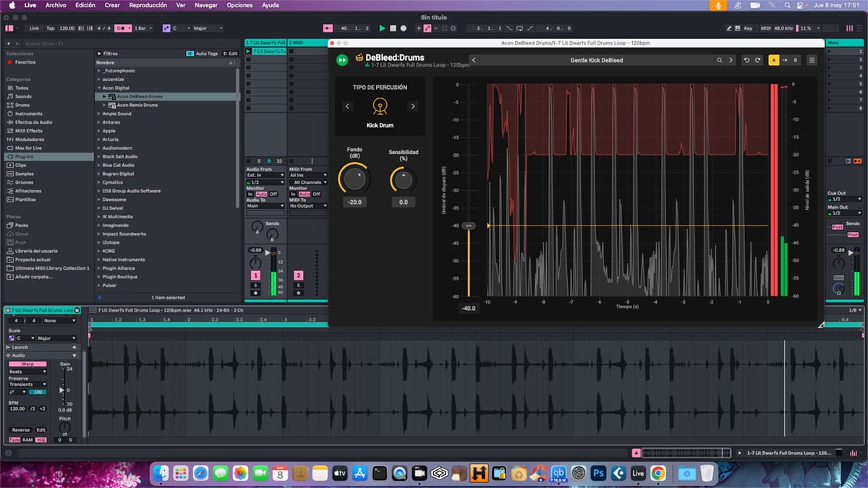Viewport: 868px width, 488px height.
Task: Toggle the clip Fade button
Action: 14,440
